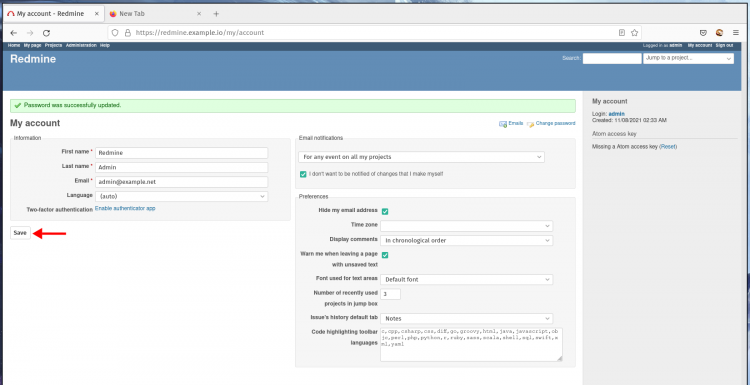Click into the Search field
This screenshot has height=385, width=750.
(x=612, y=58)
